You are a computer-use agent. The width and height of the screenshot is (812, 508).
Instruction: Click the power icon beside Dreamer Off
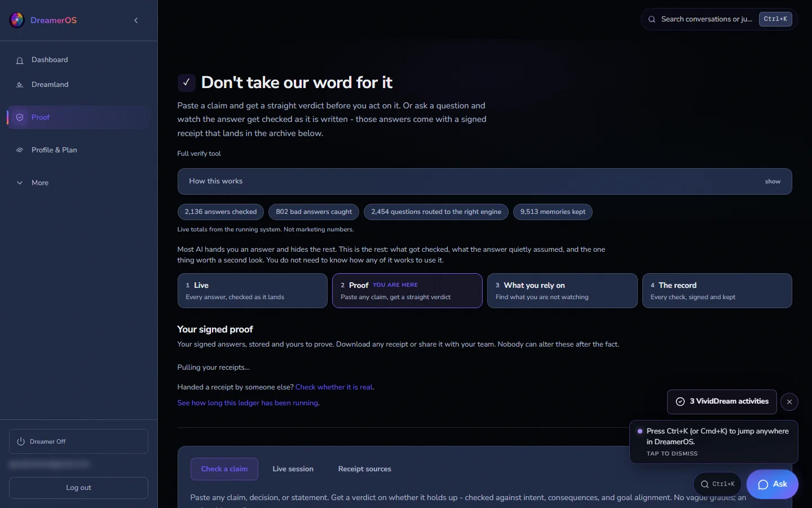21,441
